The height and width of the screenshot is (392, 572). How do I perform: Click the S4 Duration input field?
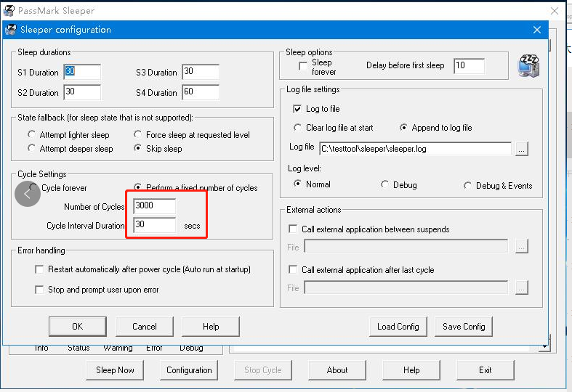click(200, 92)
